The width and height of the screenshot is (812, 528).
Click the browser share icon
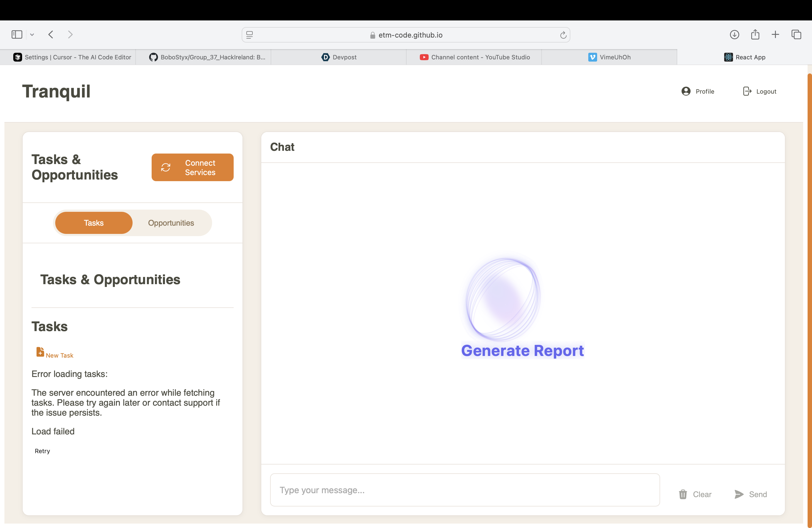coord(755,35)
